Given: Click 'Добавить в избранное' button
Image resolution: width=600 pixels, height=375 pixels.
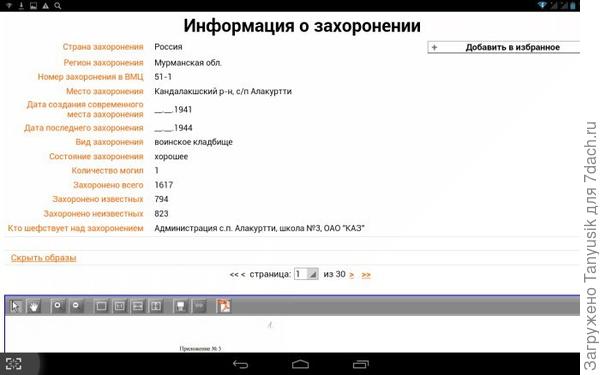Looking at the screenshot, I should click(x=504, y=47).
